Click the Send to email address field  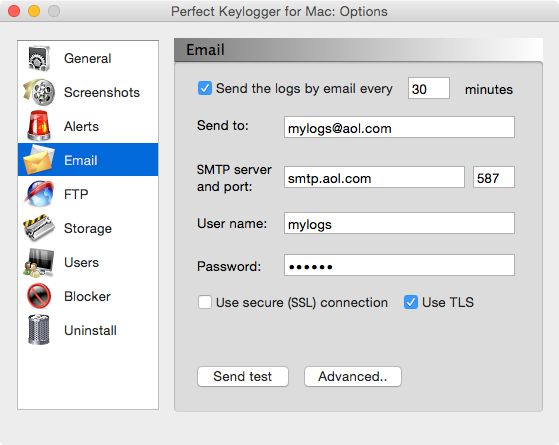tap(399, 127)
